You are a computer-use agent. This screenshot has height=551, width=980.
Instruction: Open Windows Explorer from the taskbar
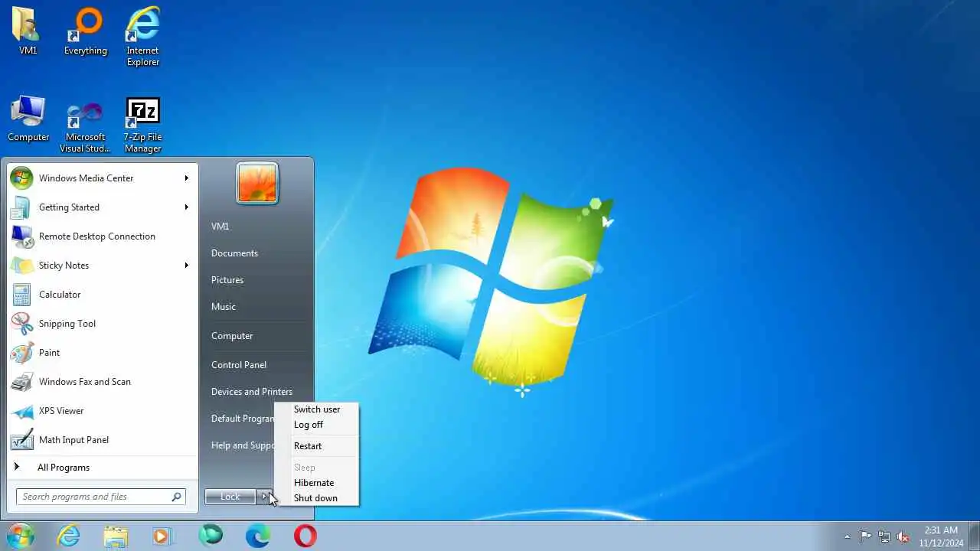click(116, 536)
